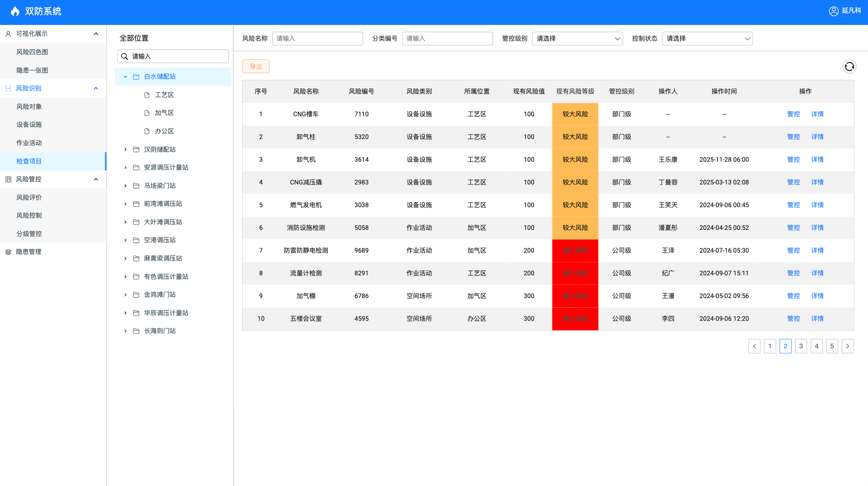Image resolution: width=868 pixels, height=486 pixels.
Task: Click the flame logo icon
Action: 15,11
